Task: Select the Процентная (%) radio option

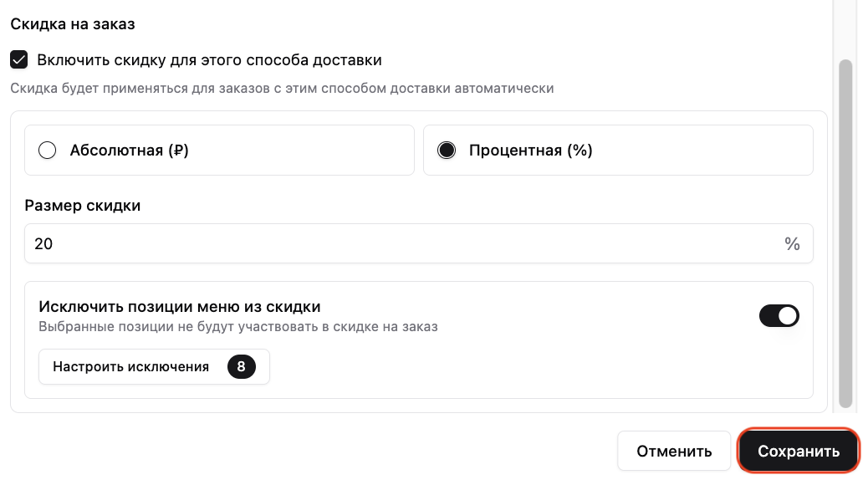Action: [x=447, y=150]
